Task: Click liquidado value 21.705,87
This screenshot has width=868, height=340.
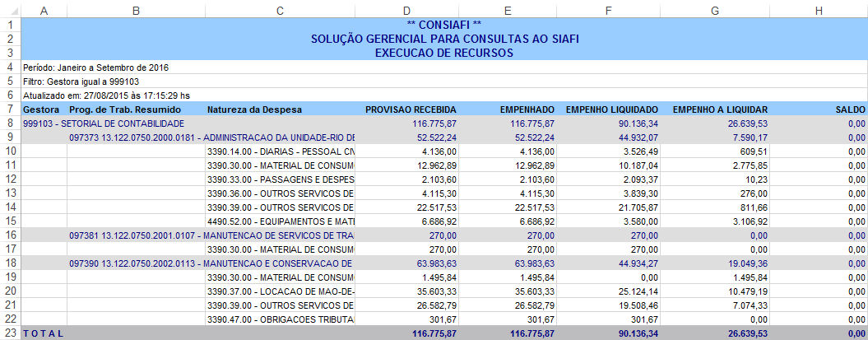Action: click(608, 207)
